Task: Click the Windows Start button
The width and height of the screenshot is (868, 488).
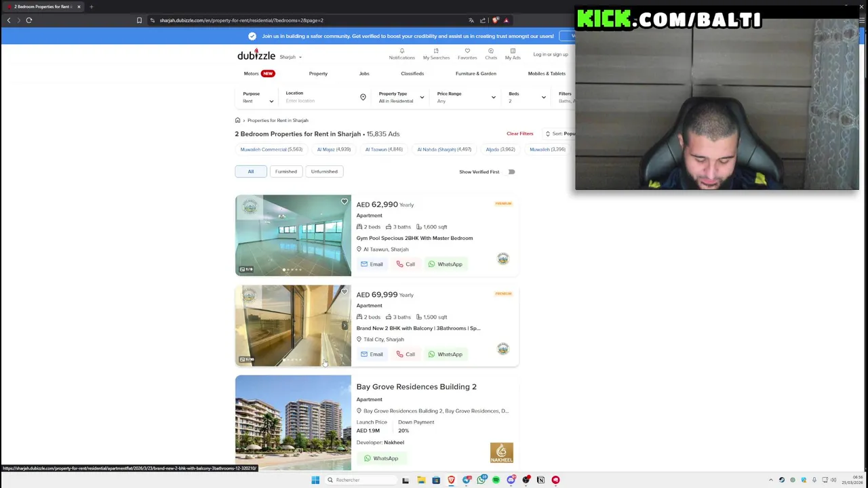Action: click(x=315, y=480)
